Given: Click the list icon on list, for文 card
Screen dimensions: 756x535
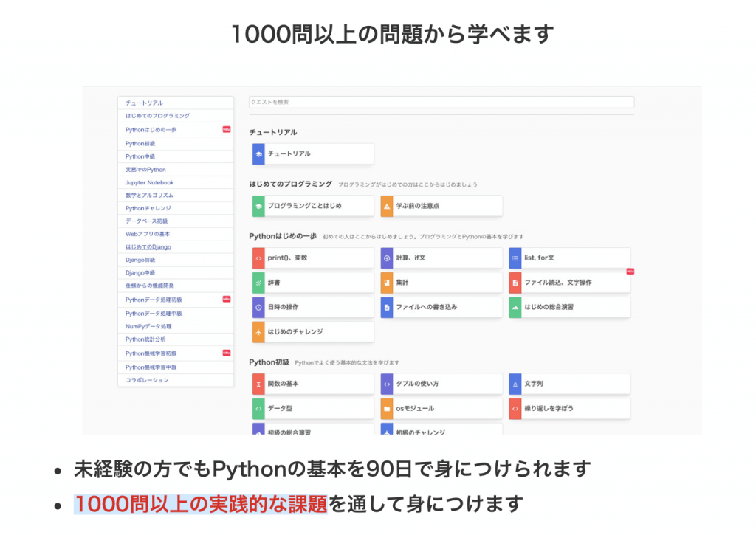Looking at the screenshot, I should click(515, 258).
